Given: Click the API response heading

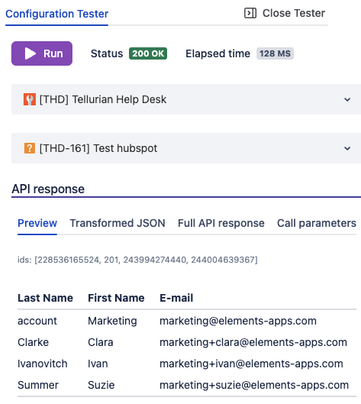Looking at the screenshot, I should pos(48,189).
